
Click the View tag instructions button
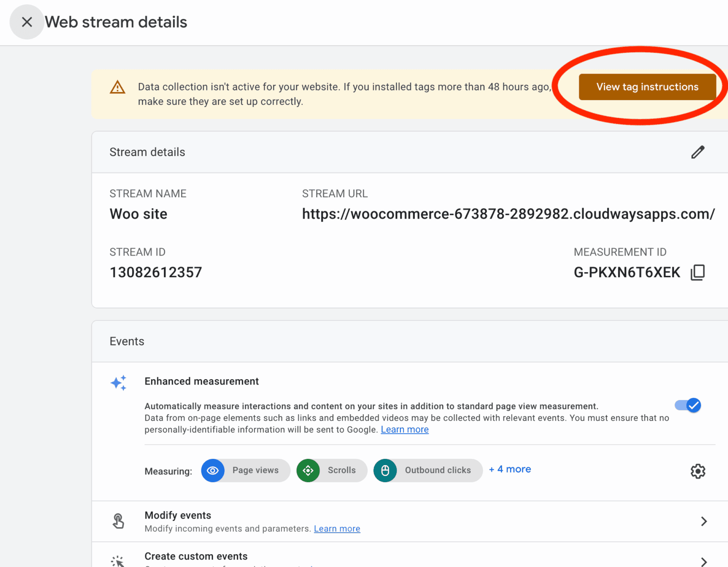click(647, 87)
